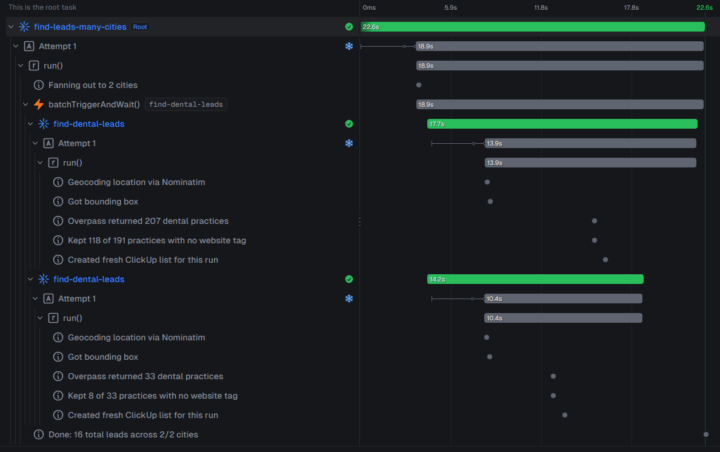
Task: Click the info icon beside Kept 118 of 191 practices
Action: click(x=58, y=240)
